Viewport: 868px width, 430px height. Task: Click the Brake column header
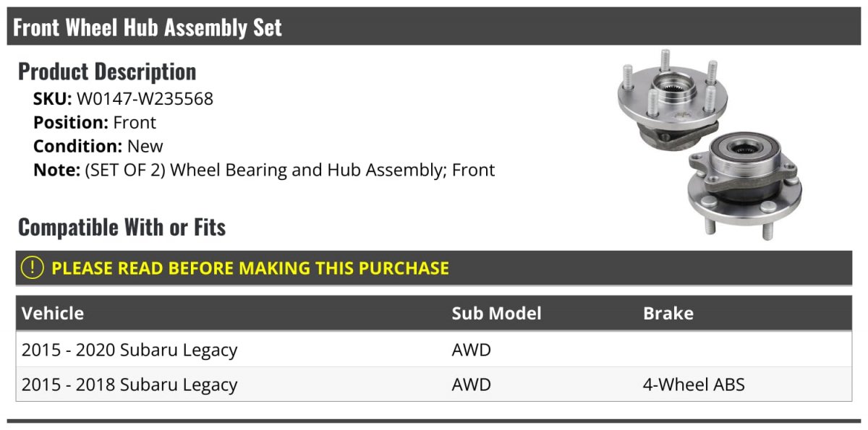click(668, 314)
